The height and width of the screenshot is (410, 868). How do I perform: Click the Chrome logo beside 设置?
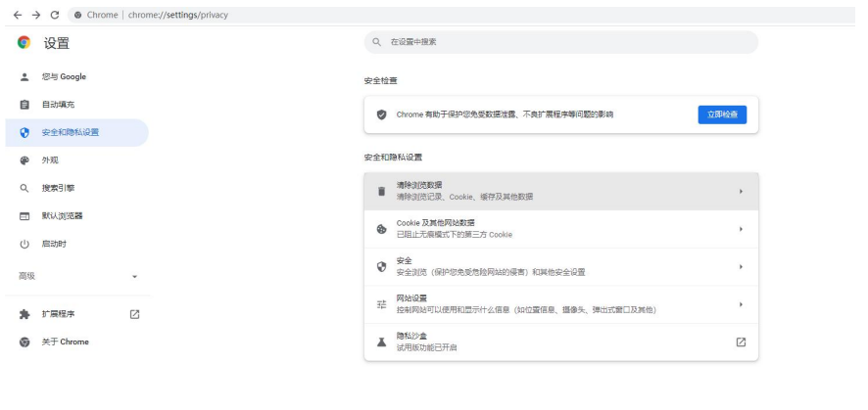24,42
